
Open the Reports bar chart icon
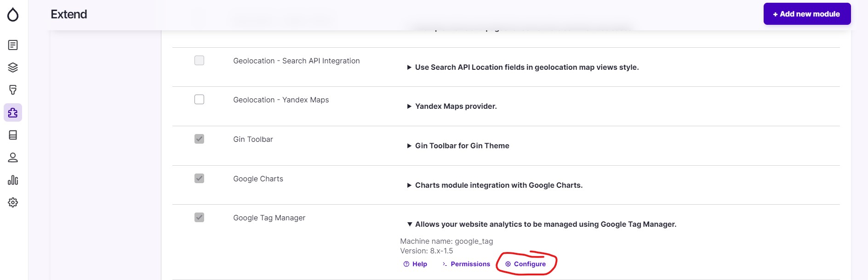tap(13, 180)
